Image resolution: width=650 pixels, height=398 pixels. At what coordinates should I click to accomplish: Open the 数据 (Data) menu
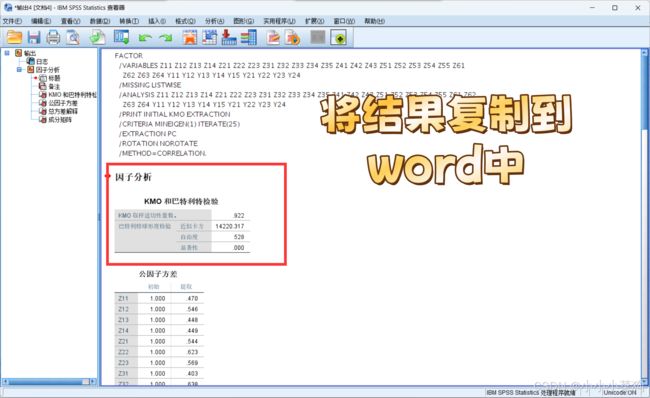100,21
